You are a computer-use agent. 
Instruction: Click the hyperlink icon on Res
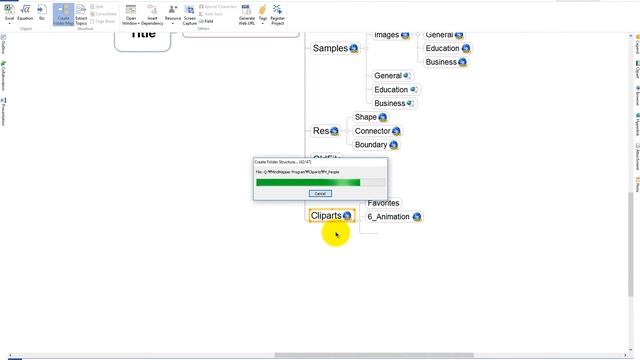pos(334,131)
